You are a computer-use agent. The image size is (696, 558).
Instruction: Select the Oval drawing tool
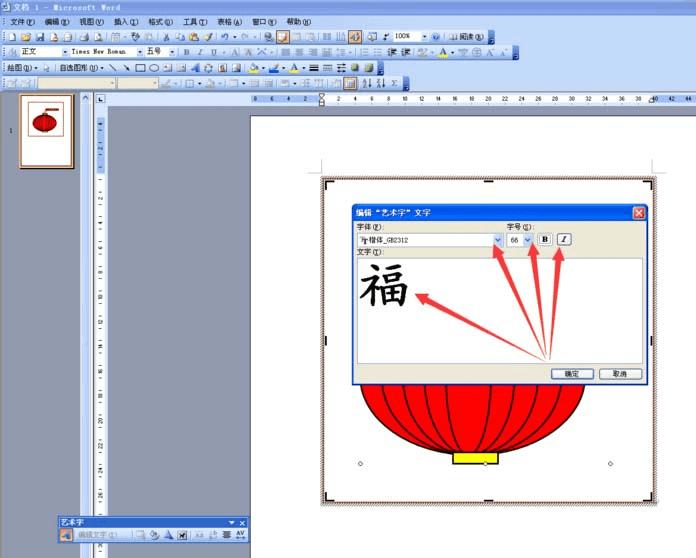tap(154, 68)
